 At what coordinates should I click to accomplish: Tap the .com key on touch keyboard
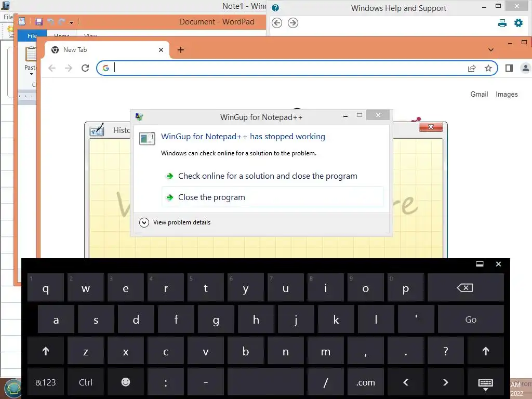click(365, 382)
